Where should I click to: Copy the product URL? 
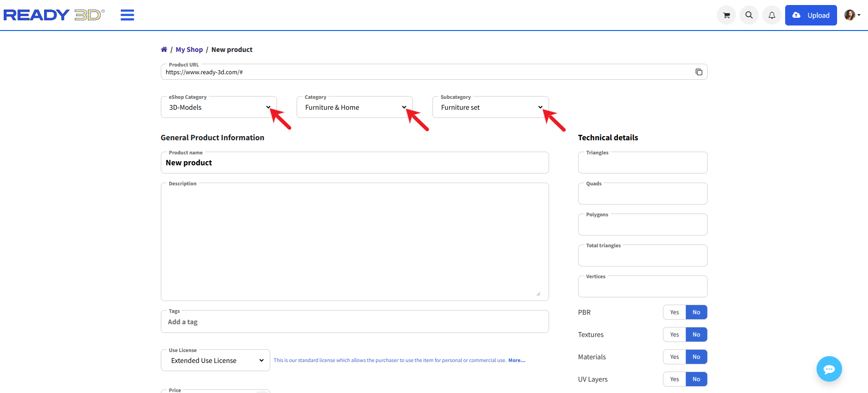tap(699, 72)
